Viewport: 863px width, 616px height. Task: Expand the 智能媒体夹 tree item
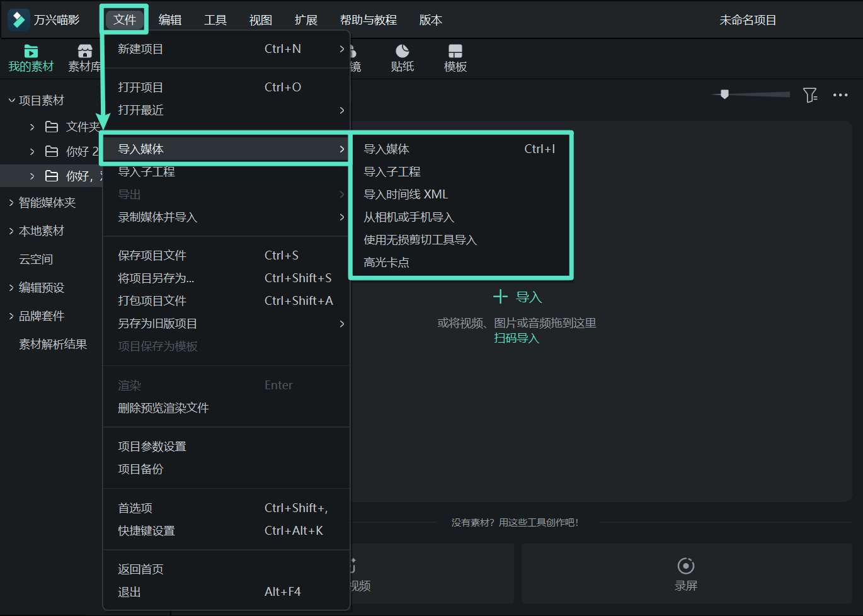click(x=11, y=202)
